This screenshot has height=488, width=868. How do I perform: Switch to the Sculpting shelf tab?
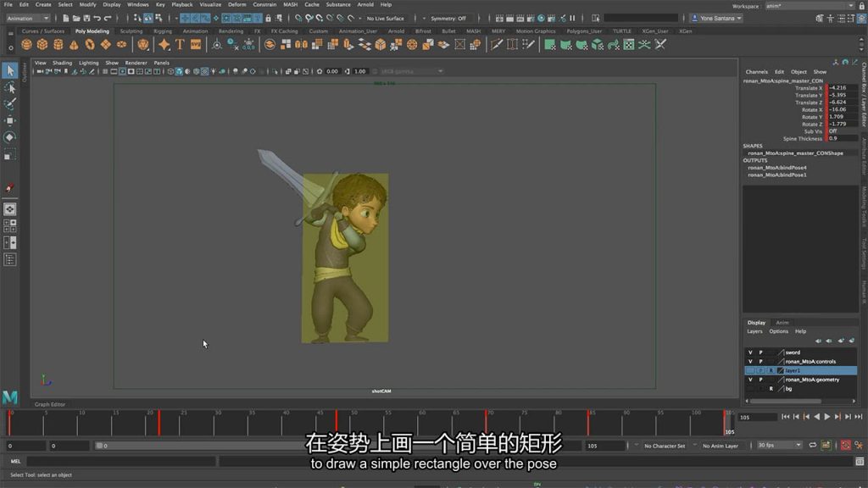pos(131,31)
